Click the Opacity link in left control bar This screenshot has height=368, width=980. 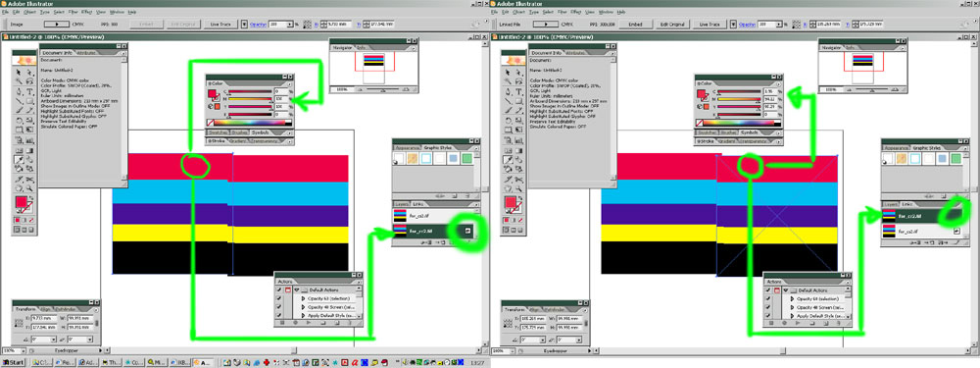(258, 25)
